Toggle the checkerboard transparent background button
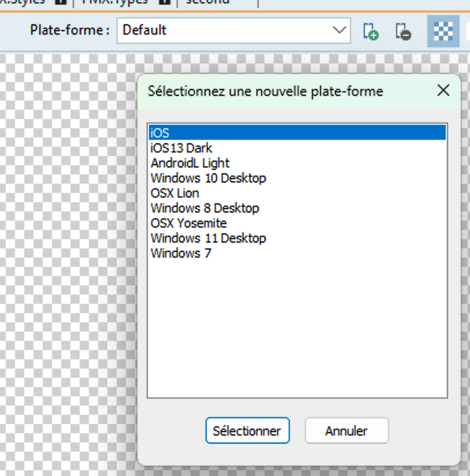The height and width of the screenshot is (476, 470). [443, 31]
